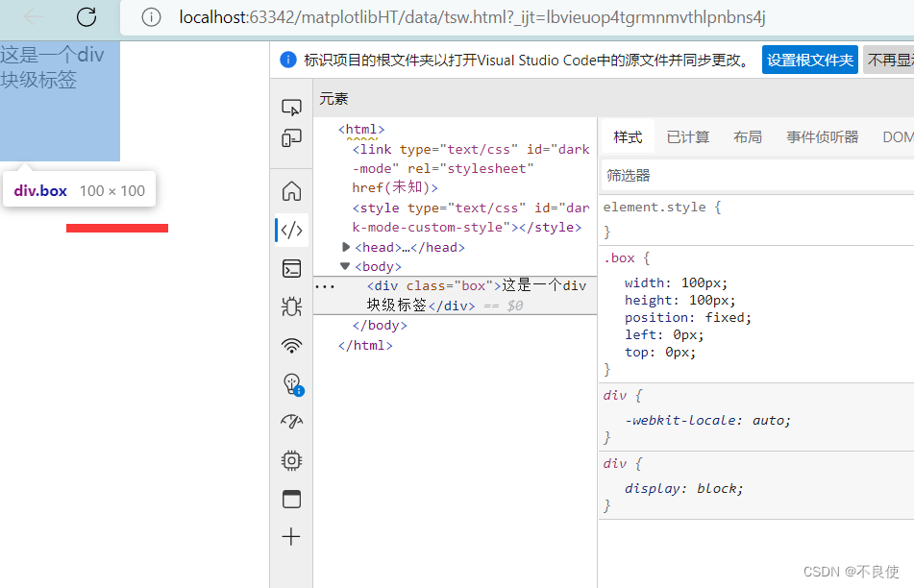Click the display: block declaration

pyautogui.click(x=683, y=488)
